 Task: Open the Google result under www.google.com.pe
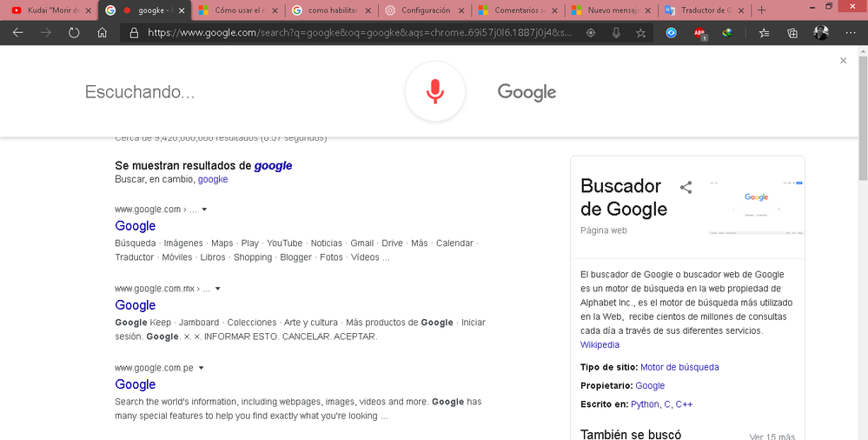click(x=135, y=384)
